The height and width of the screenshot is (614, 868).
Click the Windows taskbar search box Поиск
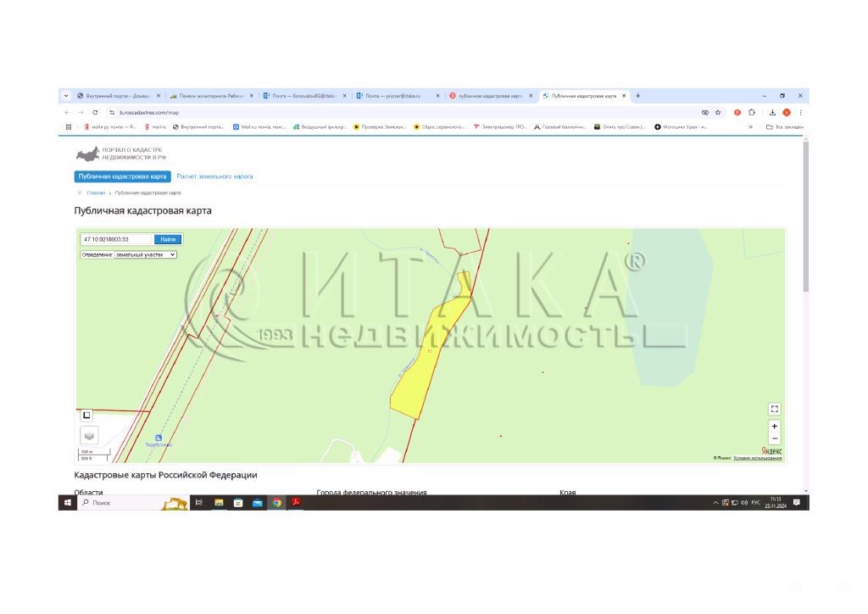coord(133,503)
